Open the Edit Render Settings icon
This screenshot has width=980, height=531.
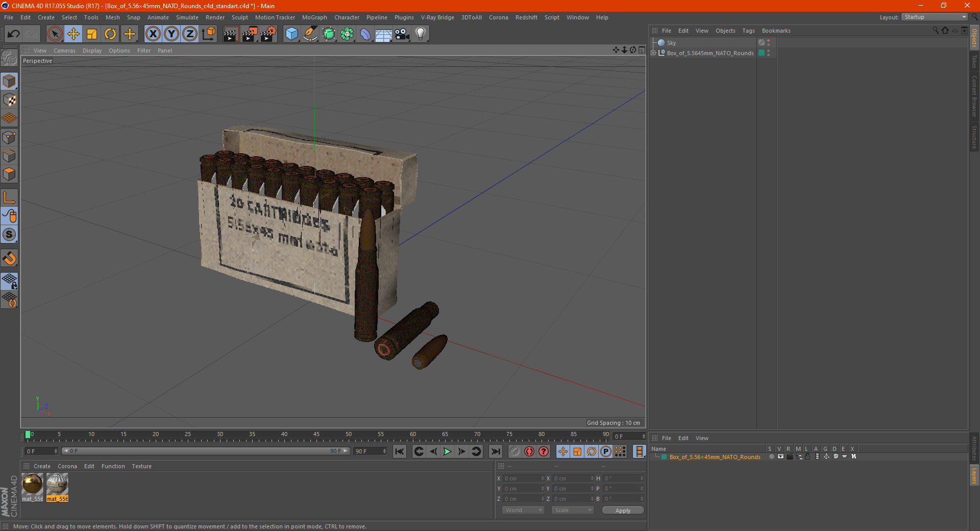tap(268, 34)
